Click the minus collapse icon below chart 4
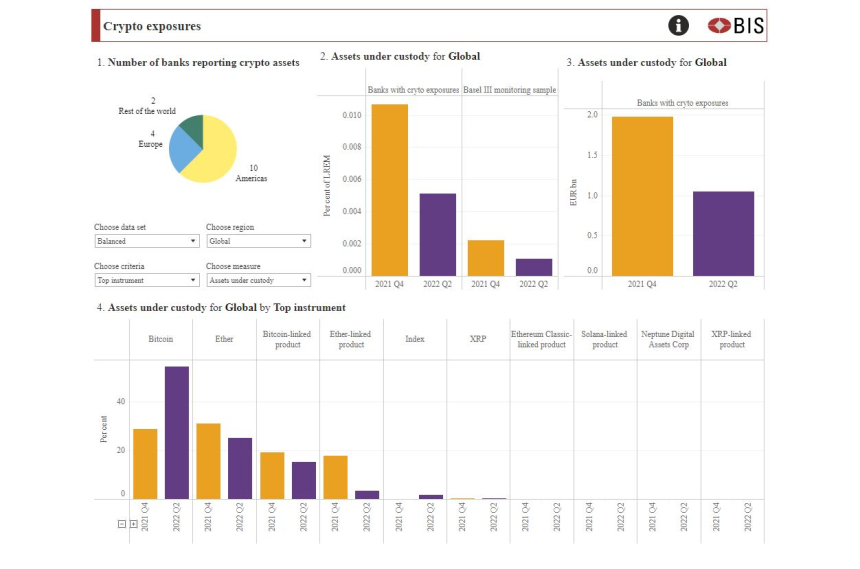860x569 pixels. (122, 524)
